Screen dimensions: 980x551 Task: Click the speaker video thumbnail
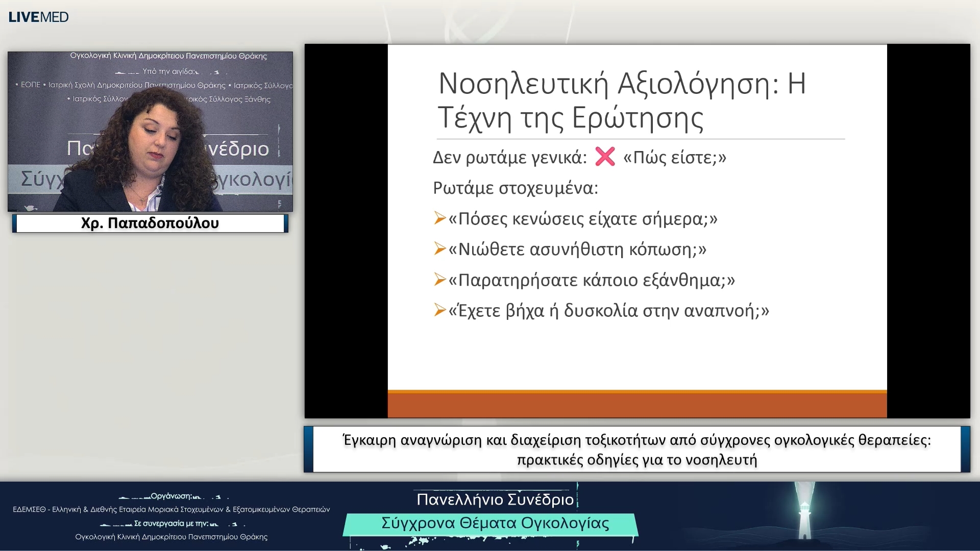click(150, 132)
